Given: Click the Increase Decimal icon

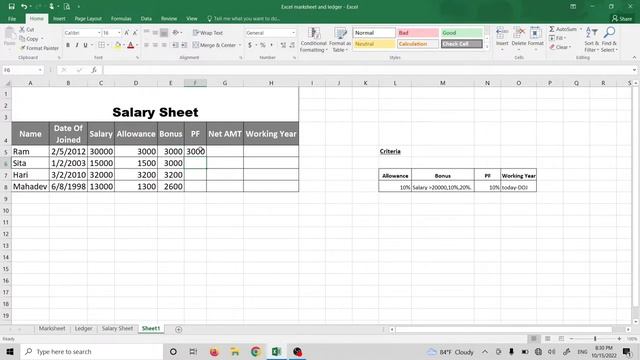Looking at the screenshot, I should 283,45.
